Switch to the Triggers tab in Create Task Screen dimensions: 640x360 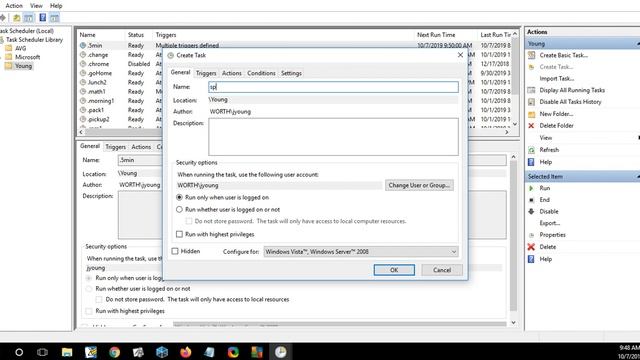(x=206, y=73)
